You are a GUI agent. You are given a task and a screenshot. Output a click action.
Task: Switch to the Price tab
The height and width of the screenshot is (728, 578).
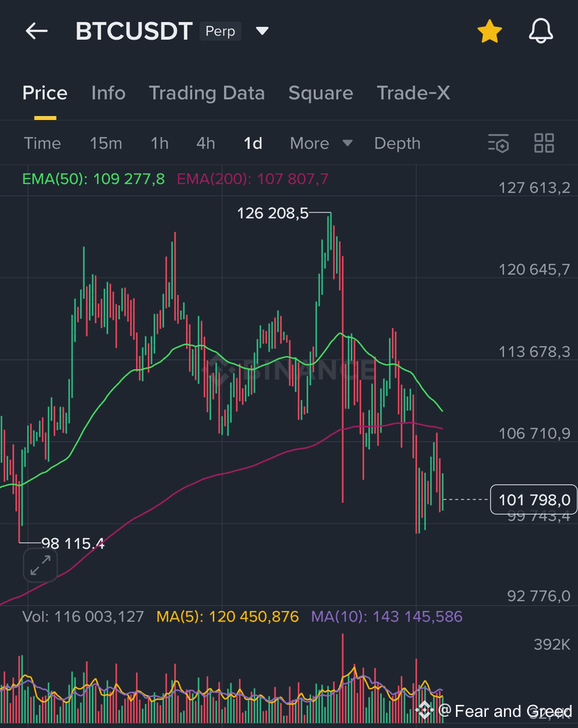click(x=45, y=93)
